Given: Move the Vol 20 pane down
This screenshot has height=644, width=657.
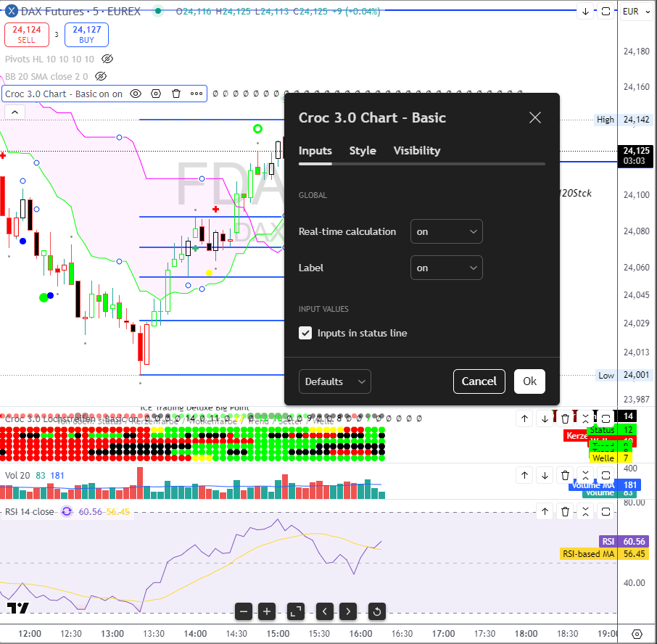Looking at the screenshot, I should [545, 475].
